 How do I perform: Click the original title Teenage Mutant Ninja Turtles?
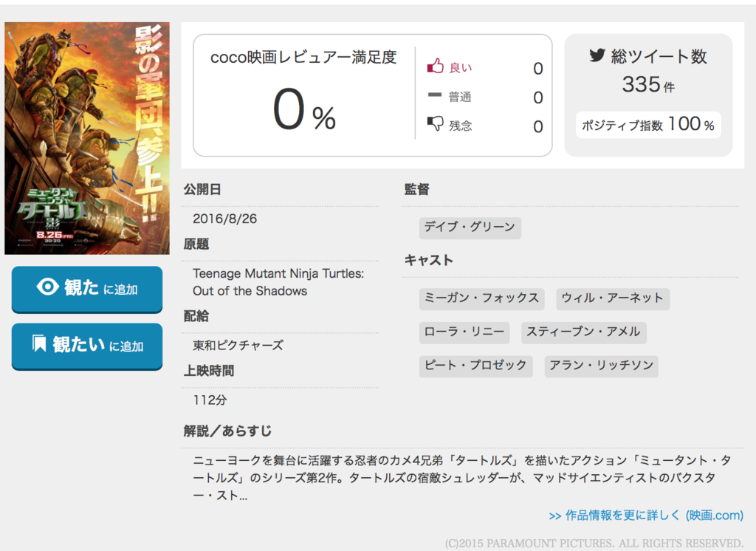tap(278, 281)
